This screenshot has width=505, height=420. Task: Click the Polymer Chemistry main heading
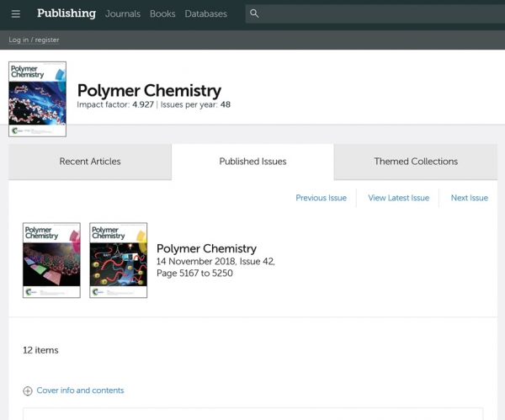[x=149, y=91]
